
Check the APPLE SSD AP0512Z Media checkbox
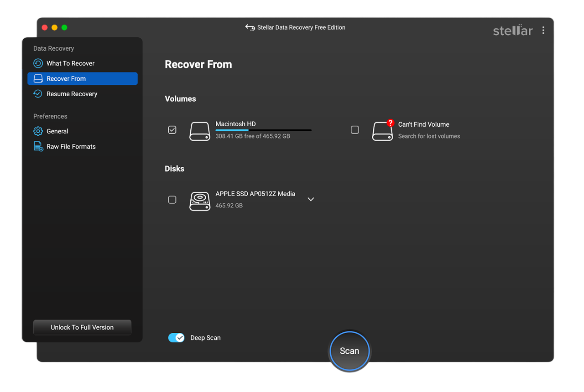172,200
